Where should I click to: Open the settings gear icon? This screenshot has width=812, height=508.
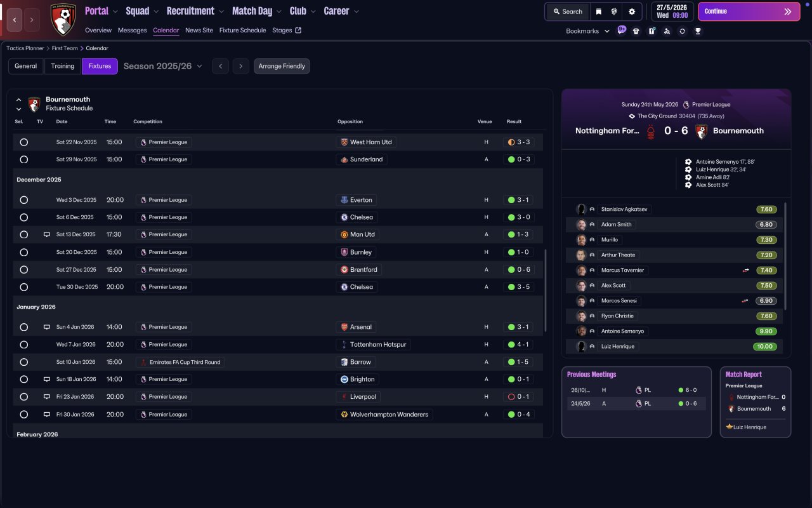(x=632, y=11)
